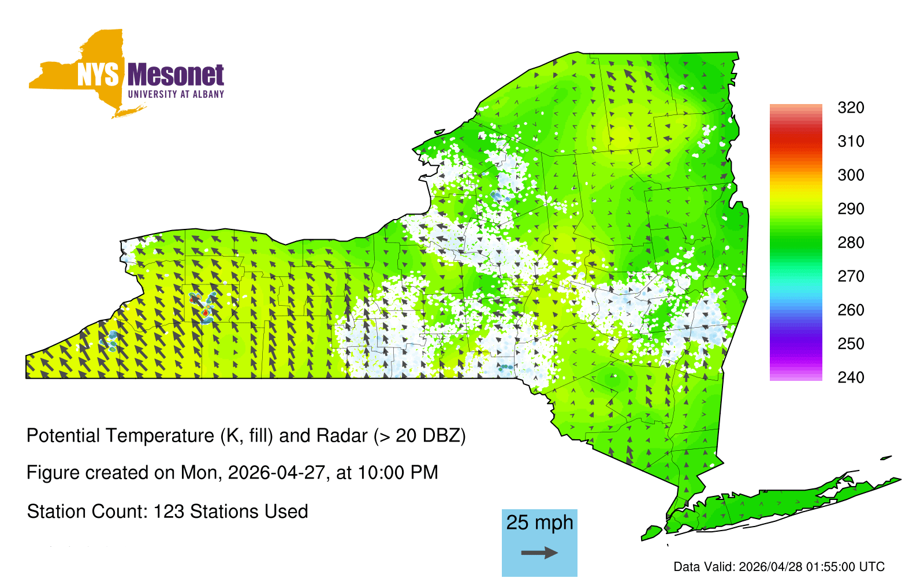
Task: Click the 290 color bar label
Action: click(851, 209)
